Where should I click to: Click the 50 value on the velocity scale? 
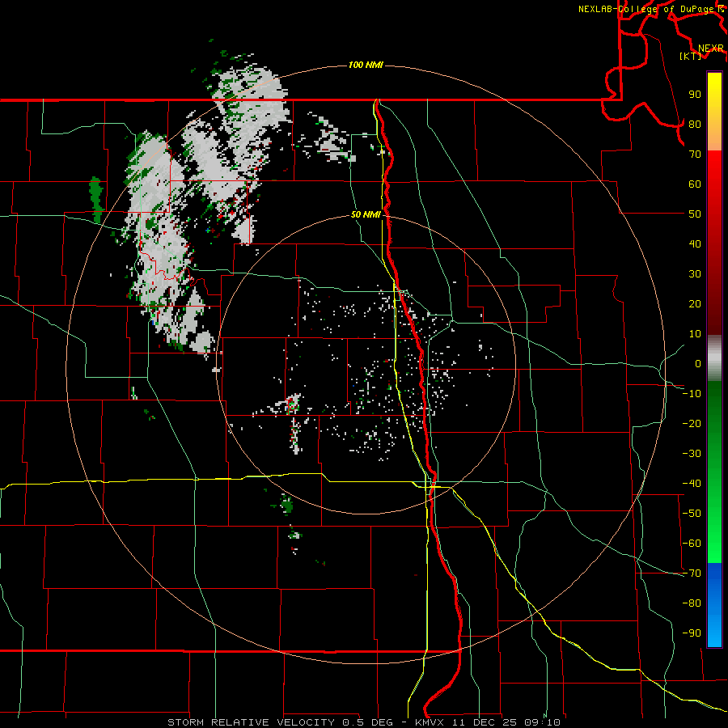695,214
